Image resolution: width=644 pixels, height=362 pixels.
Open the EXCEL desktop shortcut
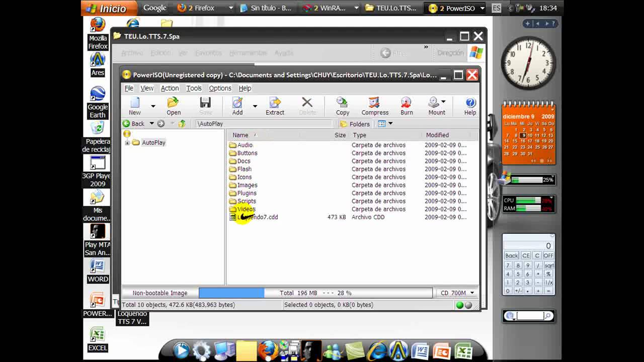pos(98,338)
